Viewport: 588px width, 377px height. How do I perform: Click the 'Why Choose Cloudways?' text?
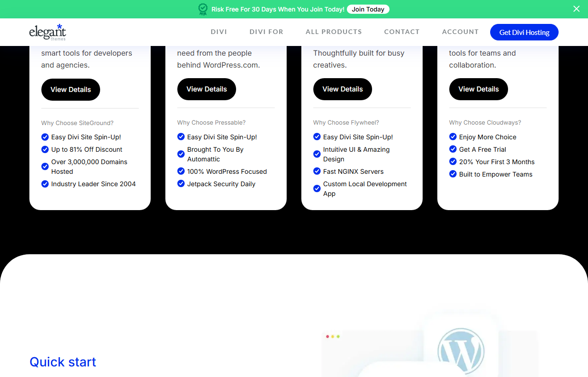click(485, 123)
